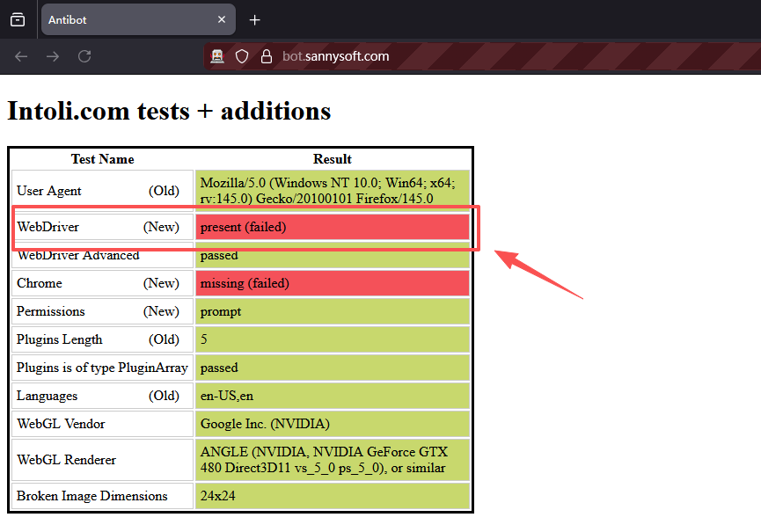Click the red Chrome 'missing (failed)' cell
The image size is (761, 532).
pyautogui.click(x=332, y=283)
